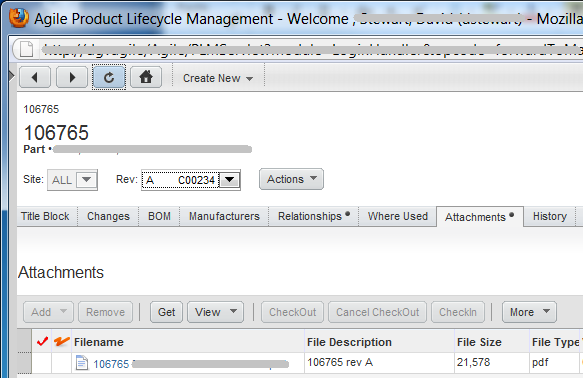583x378 pixels.
Task: Open the Actions dropdown menu
Action: (292, 179)
